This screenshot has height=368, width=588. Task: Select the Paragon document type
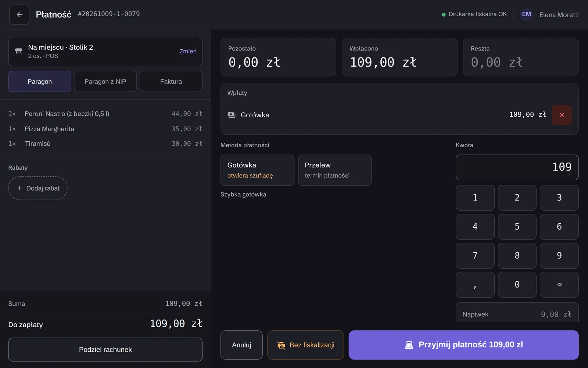pos(40,81)
